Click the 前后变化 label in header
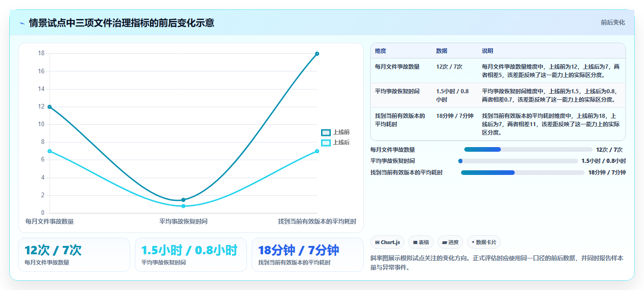The width and height of the screenshot is (644, 290). point(612,22)
